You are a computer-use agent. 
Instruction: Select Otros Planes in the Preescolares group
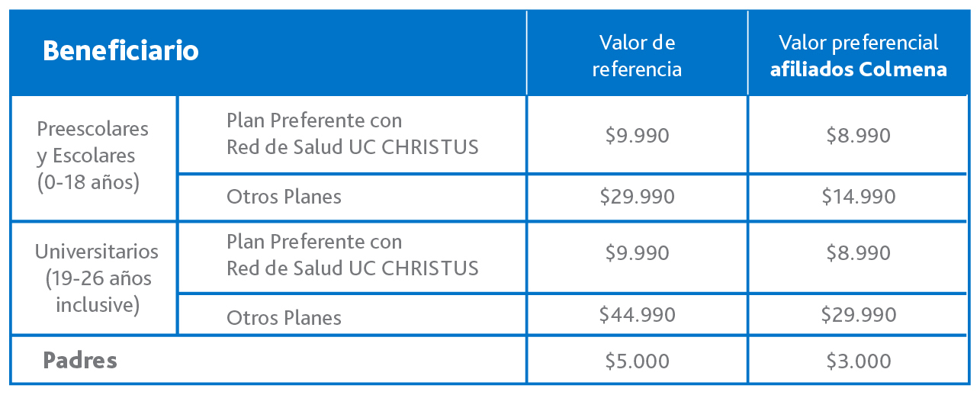point(284,197)
